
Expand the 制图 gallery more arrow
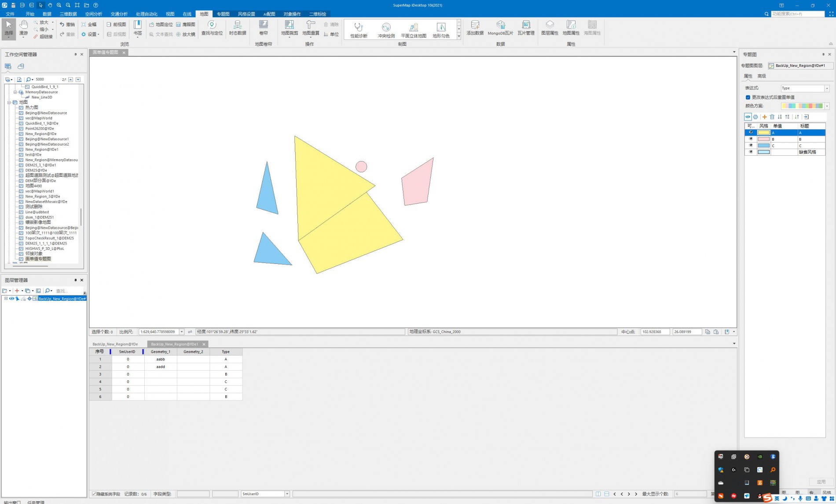tap(459, 37)
